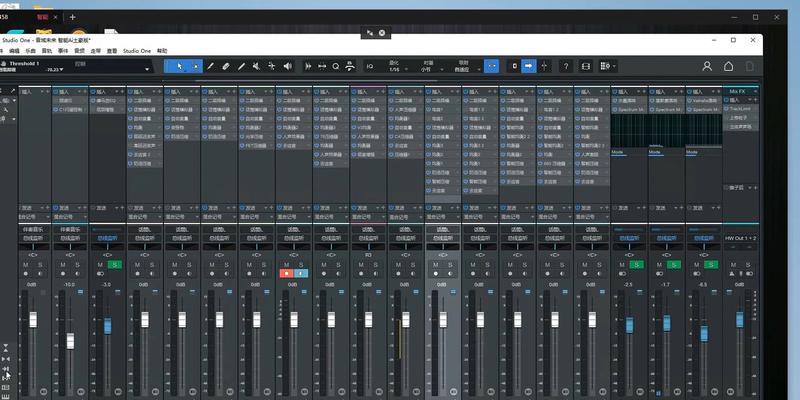The width and height of the screenshot is (800, 400).
Task: Click the horizontal arrows icon before magnifier
Action: (x=322, y=66)
